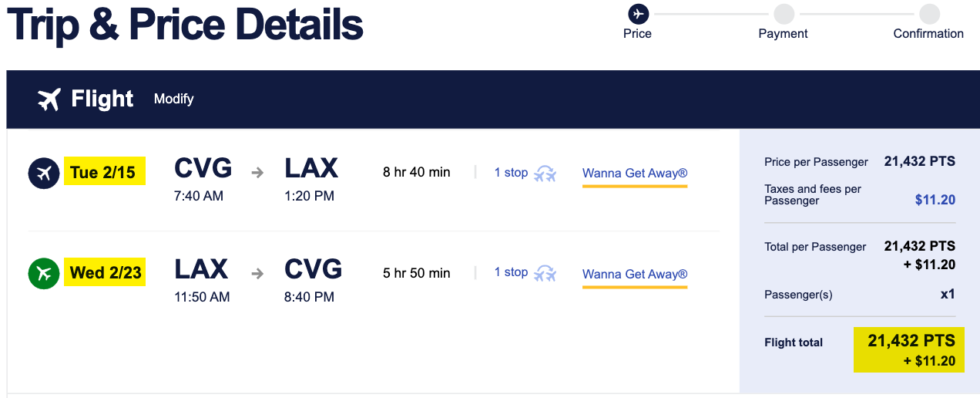980x398 pixels.
Task: Select the Payment step circle
Action: click(x=784, y=14)
